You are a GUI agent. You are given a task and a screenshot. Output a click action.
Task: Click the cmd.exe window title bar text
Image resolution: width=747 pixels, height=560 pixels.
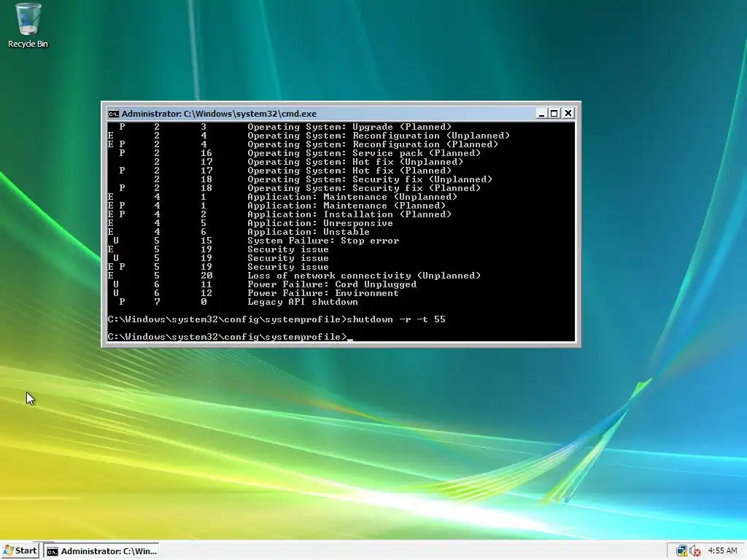tap(219, 114)
